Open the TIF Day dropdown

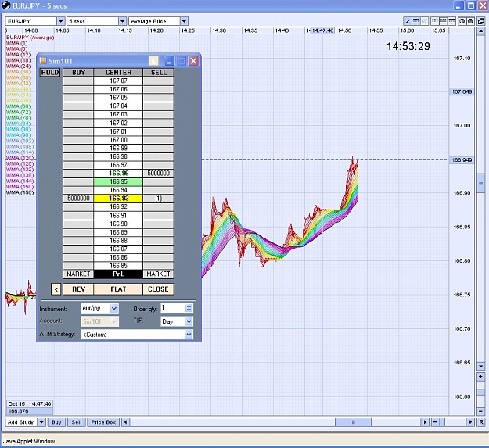pyautogui.click(x=189, y=321)
